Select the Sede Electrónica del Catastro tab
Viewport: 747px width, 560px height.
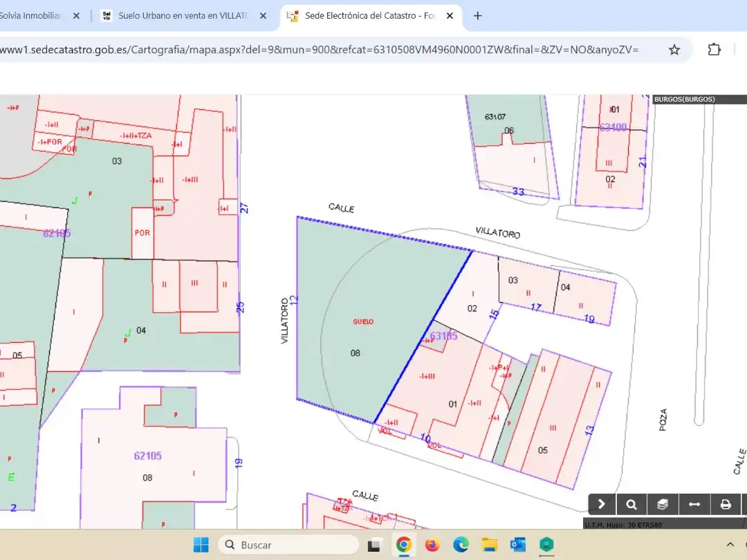pos(370,16)
